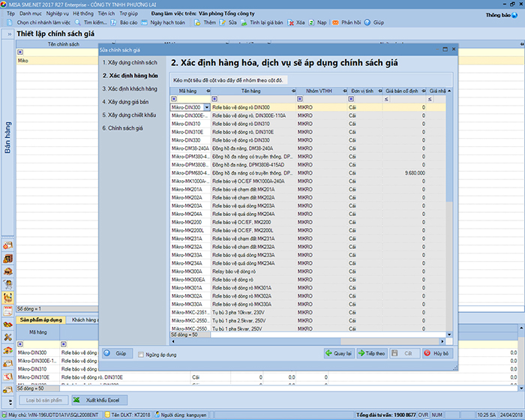Click the pin icon on Đơn vị tính column header
Viewport: 525px width, 420px height.
pos(380,91)
